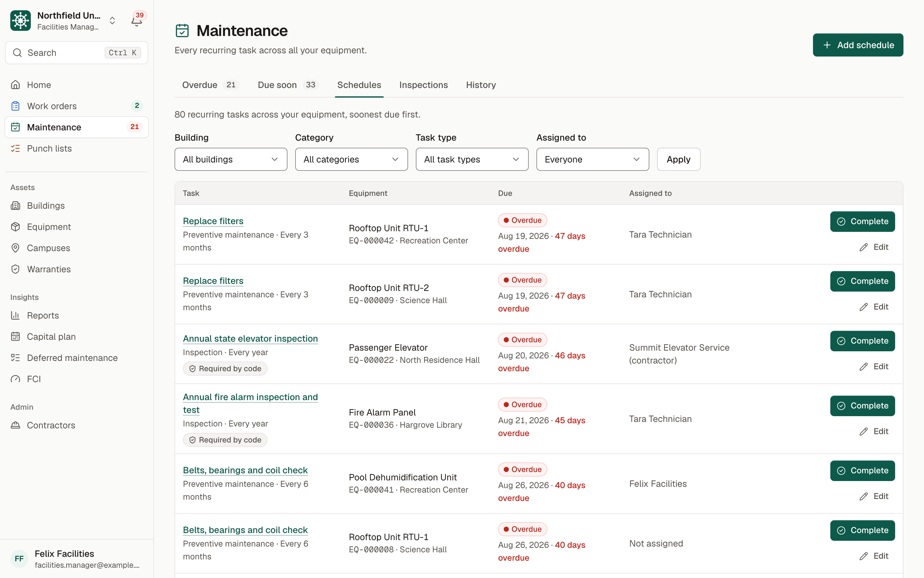Edit the EQ-000042 Replace filters schedule
The height and width of the screenshot is (578, 924).
874,247
